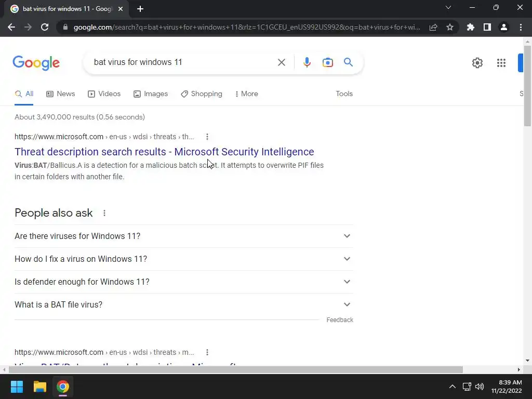Click the 'About 3,490,000 results' text
Viewport: 532px width, 399px height.
pos(79,117)
